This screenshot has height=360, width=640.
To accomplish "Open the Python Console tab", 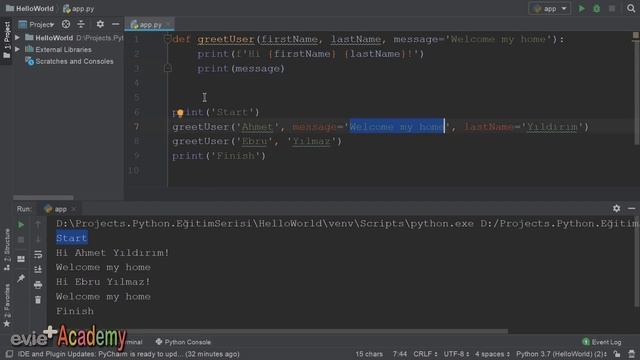I will (183, 342).
